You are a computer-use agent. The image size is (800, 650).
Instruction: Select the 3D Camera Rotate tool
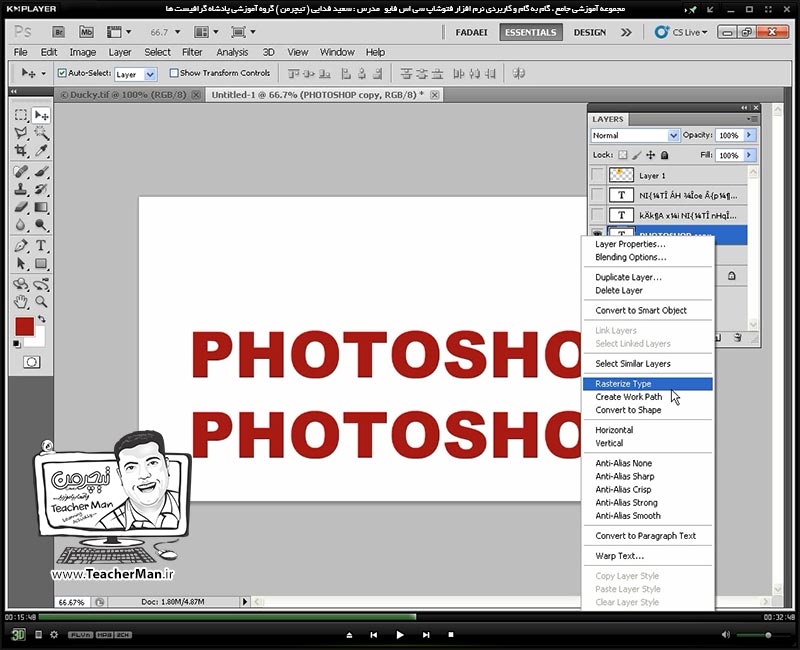(x=41, y=284)
